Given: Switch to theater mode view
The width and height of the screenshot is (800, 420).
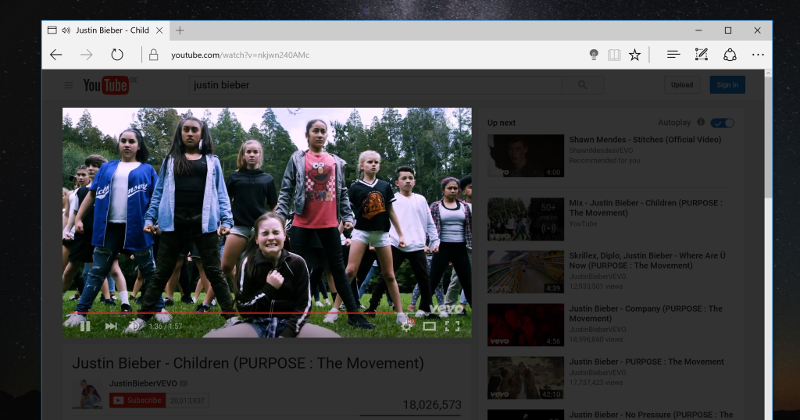Looking at the screenshot, I should [430, 326].
